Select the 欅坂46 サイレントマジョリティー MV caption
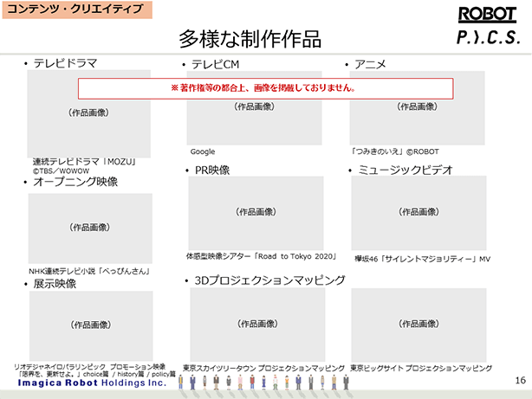532x399 pixels. [423, 259]
